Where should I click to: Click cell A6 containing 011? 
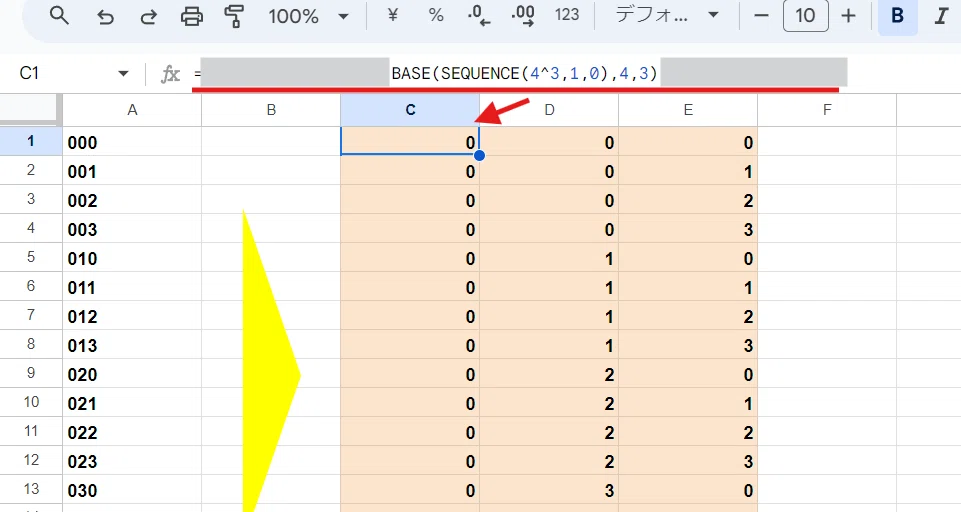point(132,286)
